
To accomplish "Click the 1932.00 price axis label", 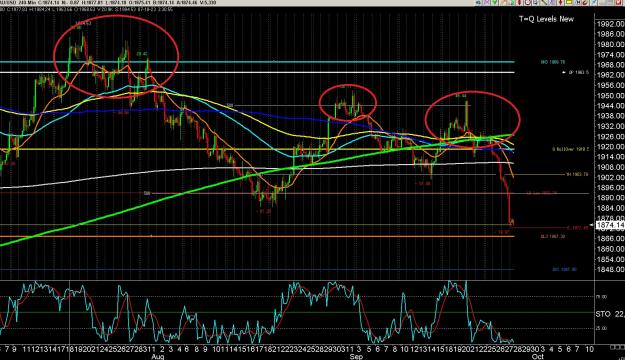I will (x=610, y=126).
